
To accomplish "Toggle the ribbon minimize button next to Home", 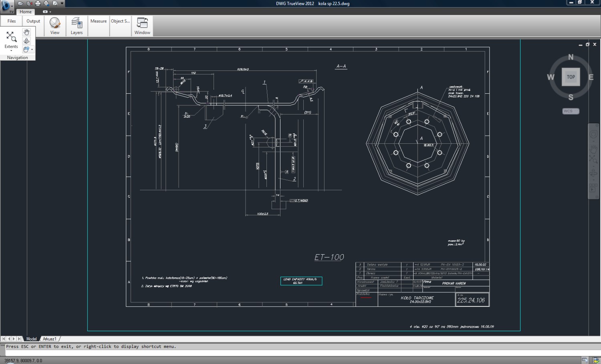I will click(45, 12).
